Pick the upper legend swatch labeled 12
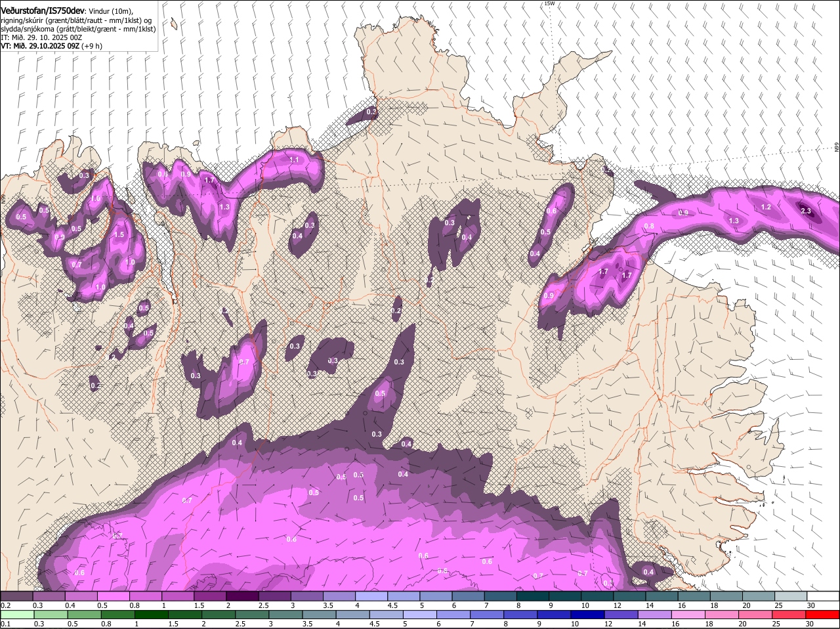Image resolution: width=840 pixels, height=629 pixels. (629, 596)
